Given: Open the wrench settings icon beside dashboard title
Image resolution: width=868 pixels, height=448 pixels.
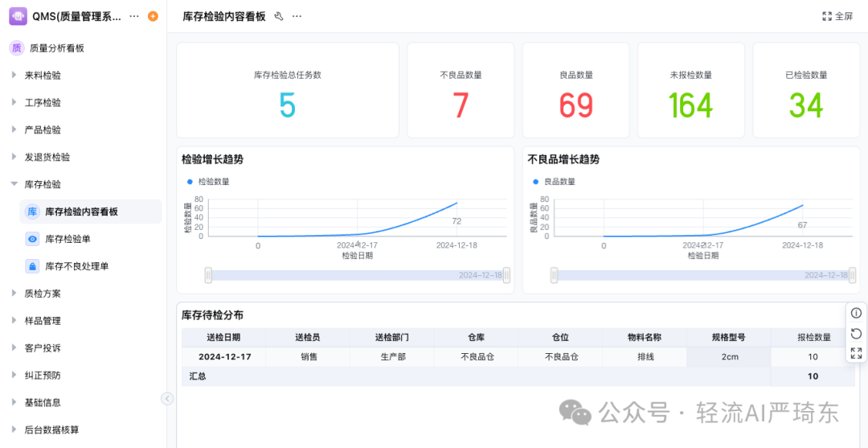Looking at the screenshot, I should [x=279, y=17].
